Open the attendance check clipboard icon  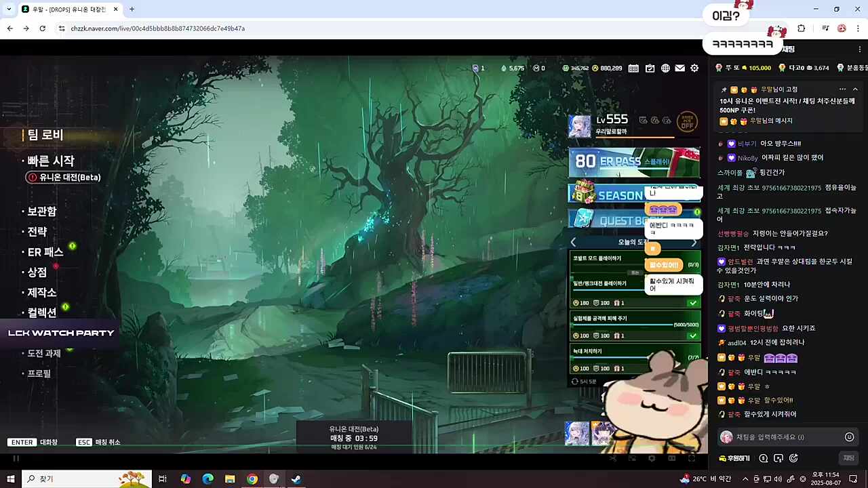[650, 68]
